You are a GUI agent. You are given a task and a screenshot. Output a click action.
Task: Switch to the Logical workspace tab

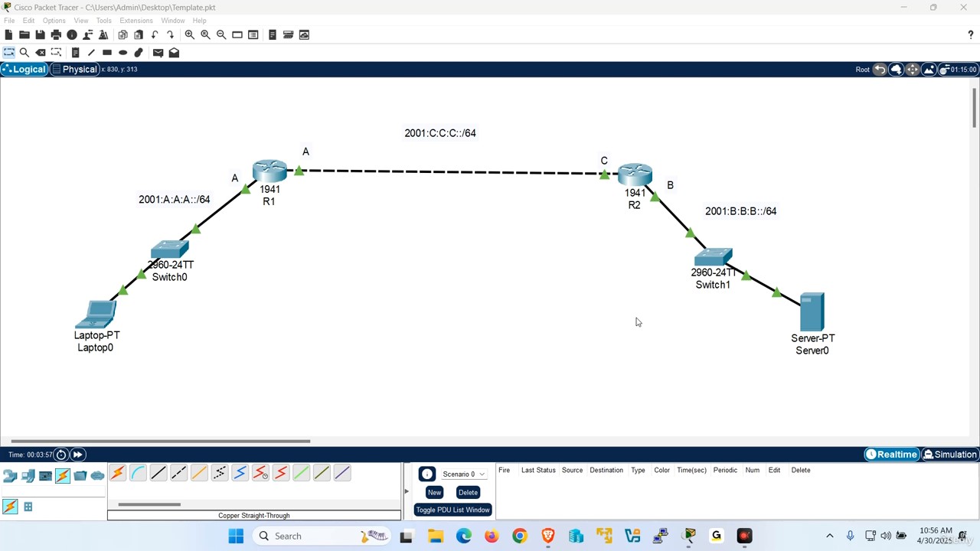click(x=24, y=69)
